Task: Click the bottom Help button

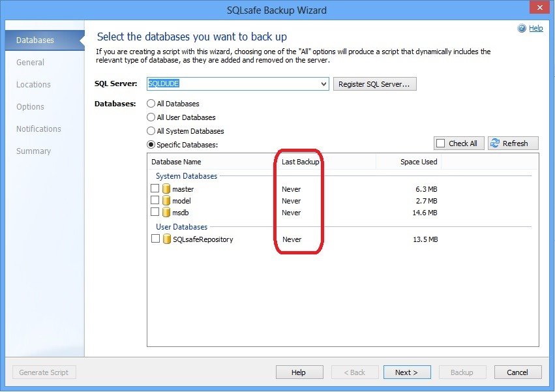Action: (x=299, y=372)
